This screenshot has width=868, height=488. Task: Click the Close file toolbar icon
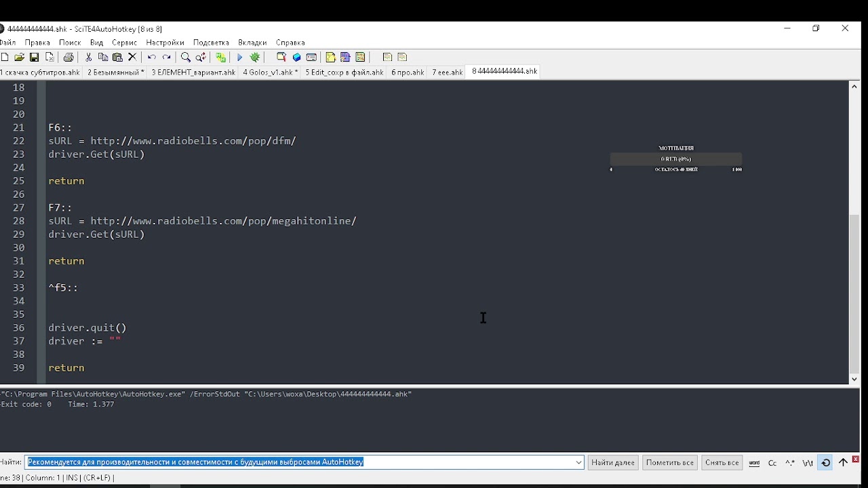tap(50, 58)
